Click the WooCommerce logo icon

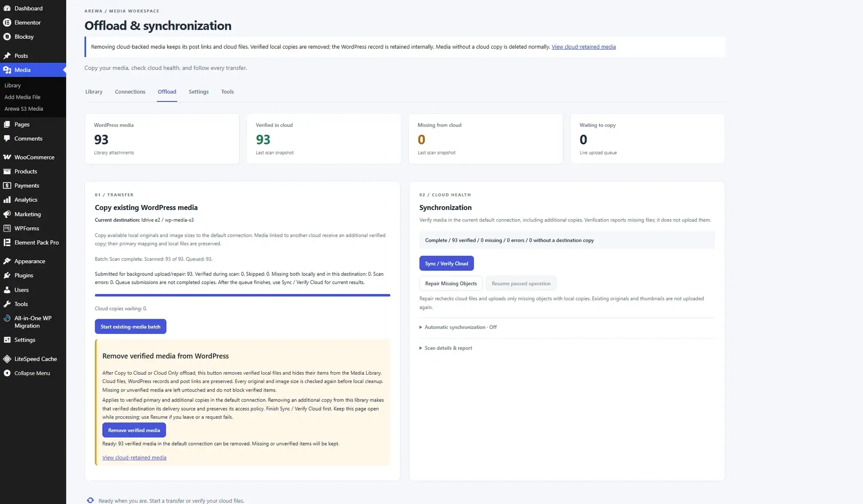pyautogui.click(x=7, y=157)
